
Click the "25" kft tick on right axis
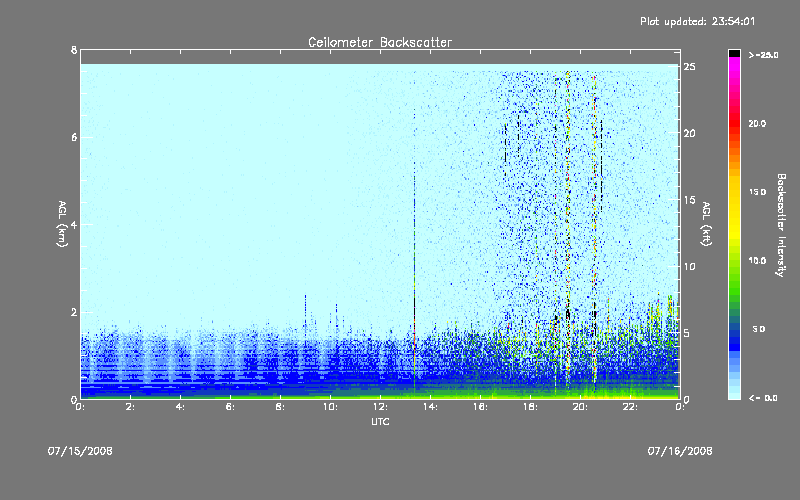(x=690, y=66)
